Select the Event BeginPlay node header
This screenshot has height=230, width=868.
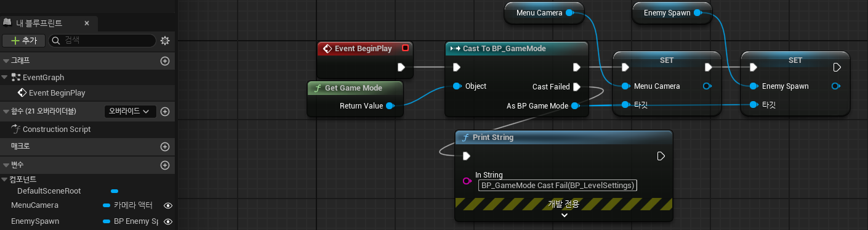(x=364, y=48)
